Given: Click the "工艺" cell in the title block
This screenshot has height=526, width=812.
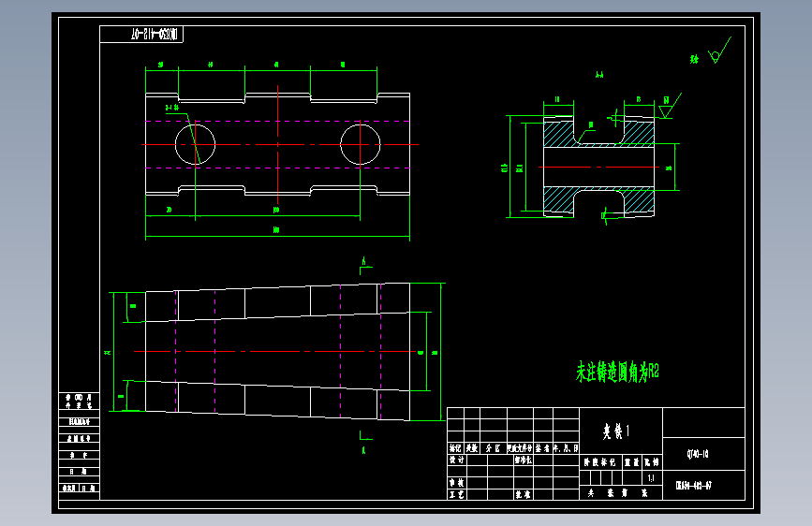Looking at the screenshot, I should pyautogui.click(x=457, y=494).
